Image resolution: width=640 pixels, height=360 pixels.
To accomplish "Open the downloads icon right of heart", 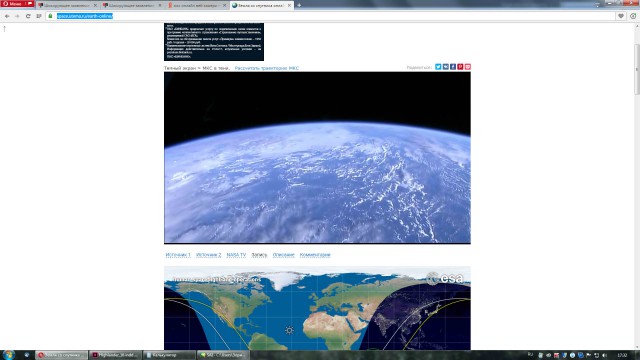I will tap(633, 16).
